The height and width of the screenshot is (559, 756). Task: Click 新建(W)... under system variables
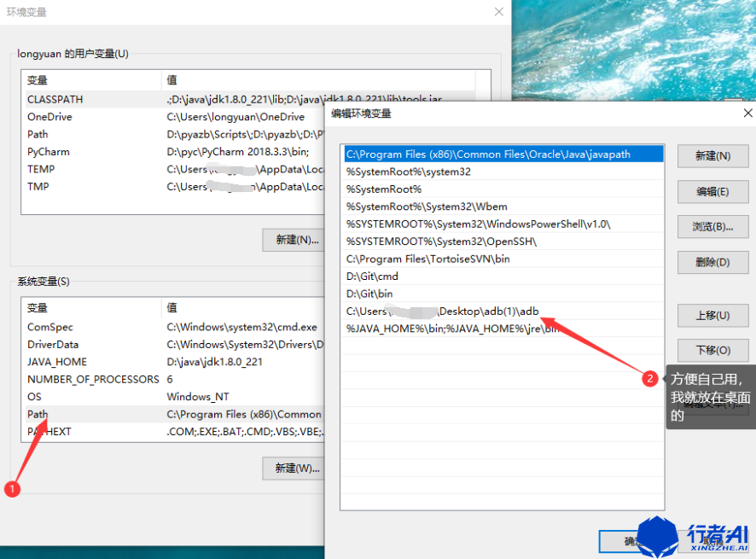(294, 468)
